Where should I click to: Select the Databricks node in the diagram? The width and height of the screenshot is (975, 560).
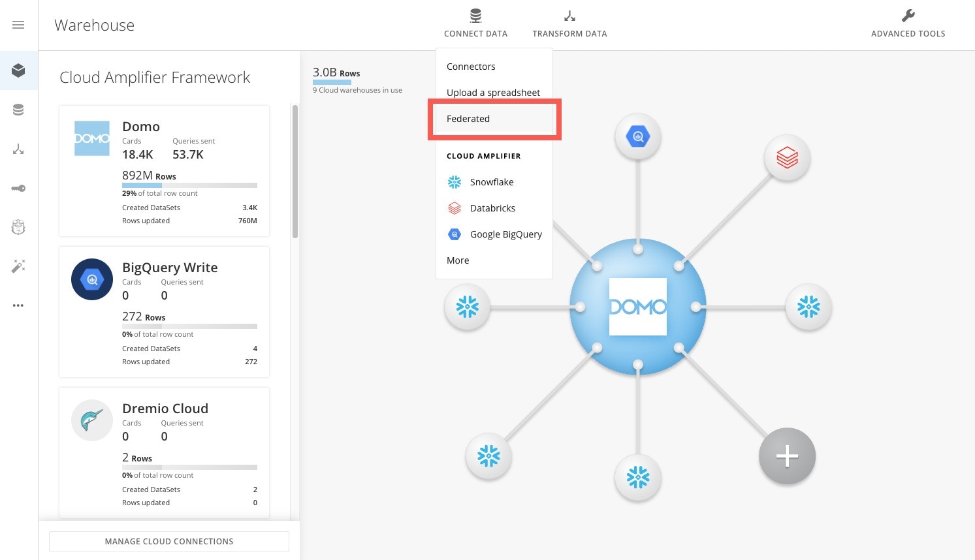[x=787, y=158]
